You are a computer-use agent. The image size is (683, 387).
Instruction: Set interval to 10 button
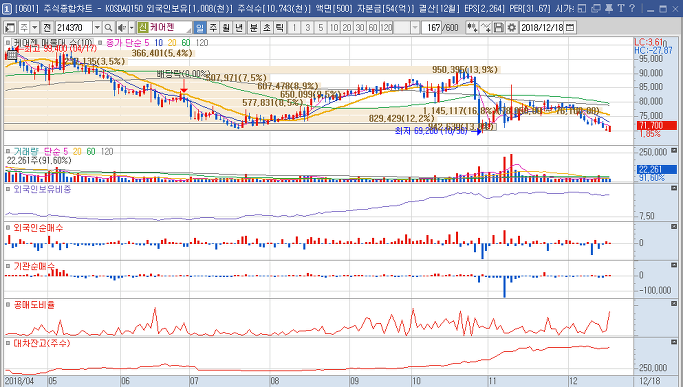coord(334,28)
